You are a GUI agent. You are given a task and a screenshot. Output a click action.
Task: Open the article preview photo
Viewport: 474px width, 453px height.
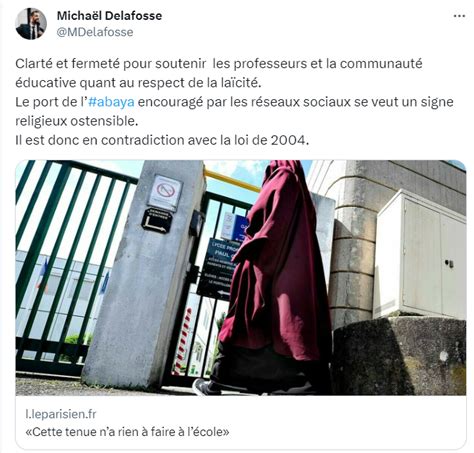[x=241, y=278]
